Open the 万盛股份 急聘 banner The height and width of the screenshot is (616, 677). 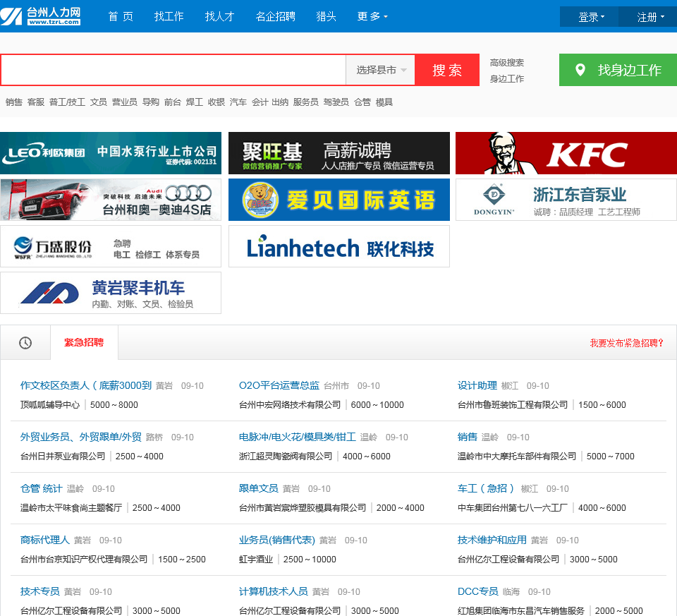pyautogui.click(x=111, y=247)
